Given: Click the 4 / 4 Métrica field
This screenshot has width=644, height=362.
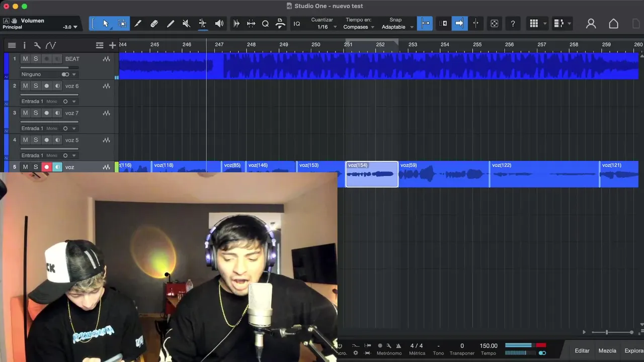Looking at the screenshot, I should point(417,346).
